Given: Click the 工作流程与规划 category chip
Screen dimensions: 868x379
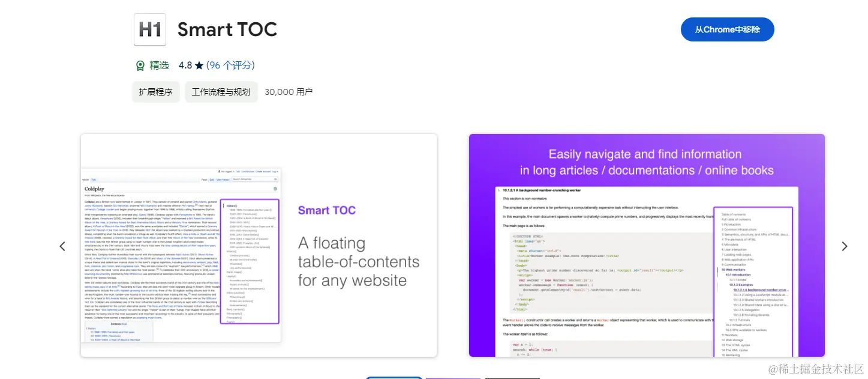Looking at the screenshot, I should point(221,92).
